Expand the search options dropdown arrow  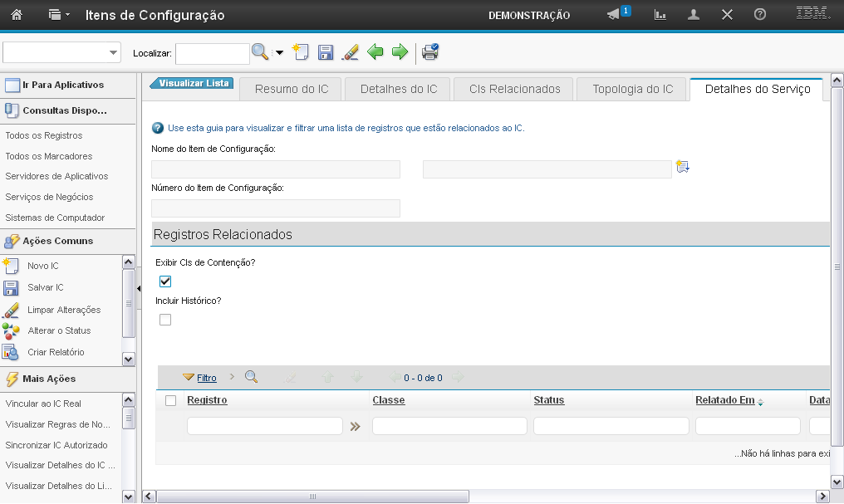coord(279,53)
